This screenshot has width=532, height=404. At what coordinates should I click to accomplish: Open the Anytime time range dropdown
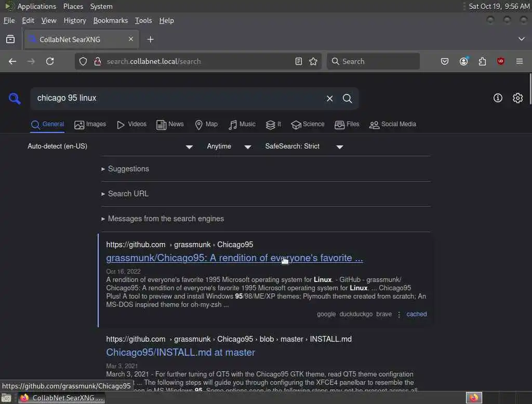point(229,146)
